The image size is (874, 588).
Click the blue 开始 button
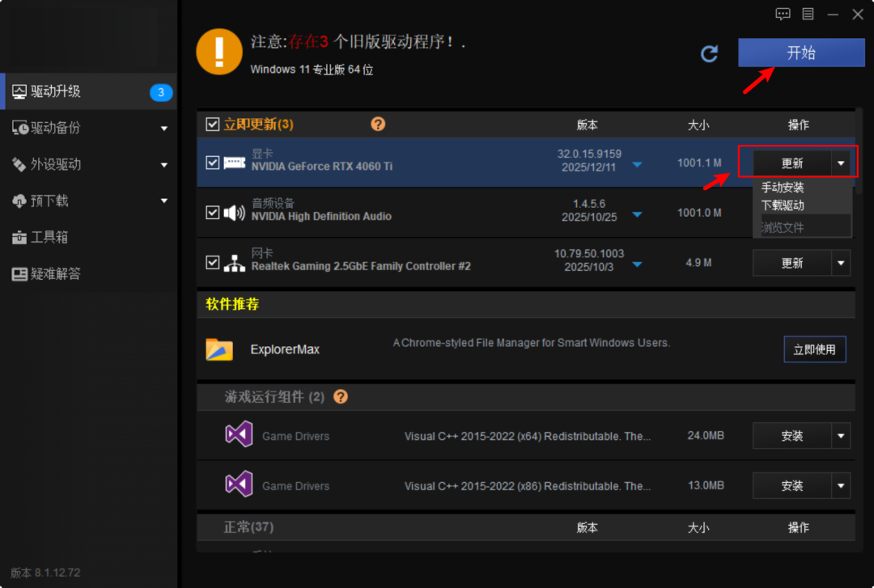(x=801, y=53)
